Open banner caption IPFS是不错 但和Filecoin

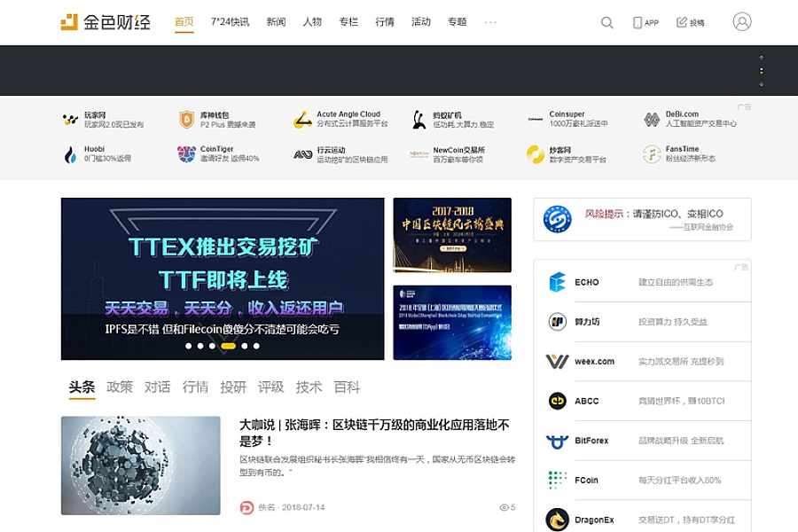click(x=222, y=329)
